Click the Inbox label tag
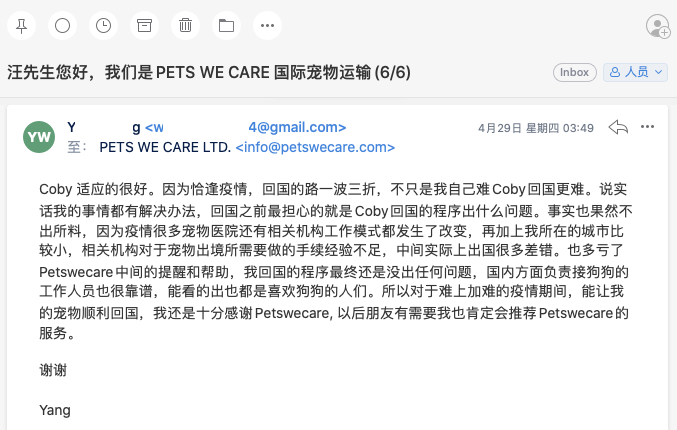 pyautogui.click(x=574, y=72)
